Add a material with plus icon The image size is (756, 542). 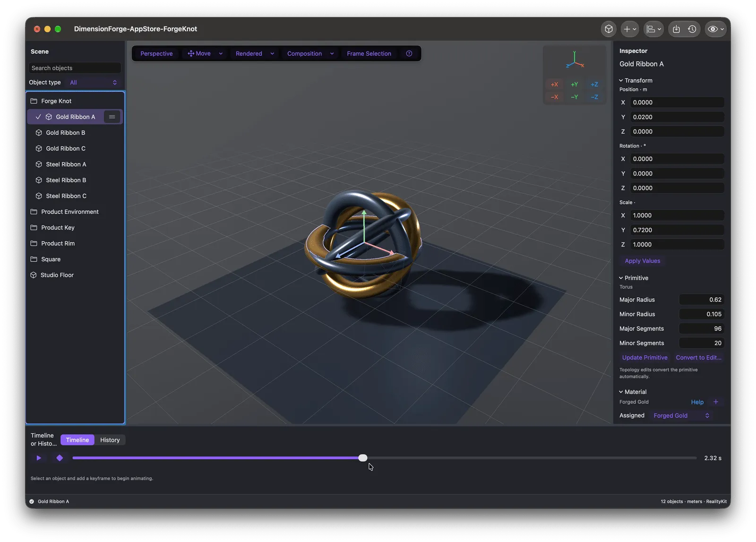716,402
